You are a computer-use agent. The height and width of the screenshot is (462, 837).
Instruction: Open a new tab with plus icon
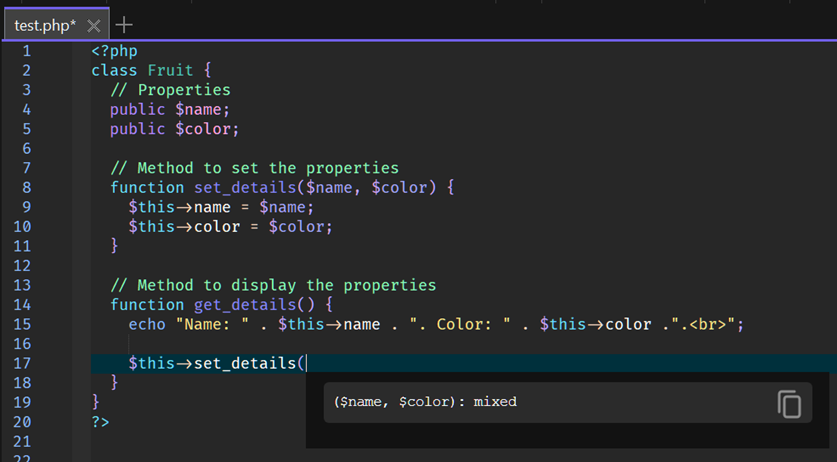(x=124, y=25)
